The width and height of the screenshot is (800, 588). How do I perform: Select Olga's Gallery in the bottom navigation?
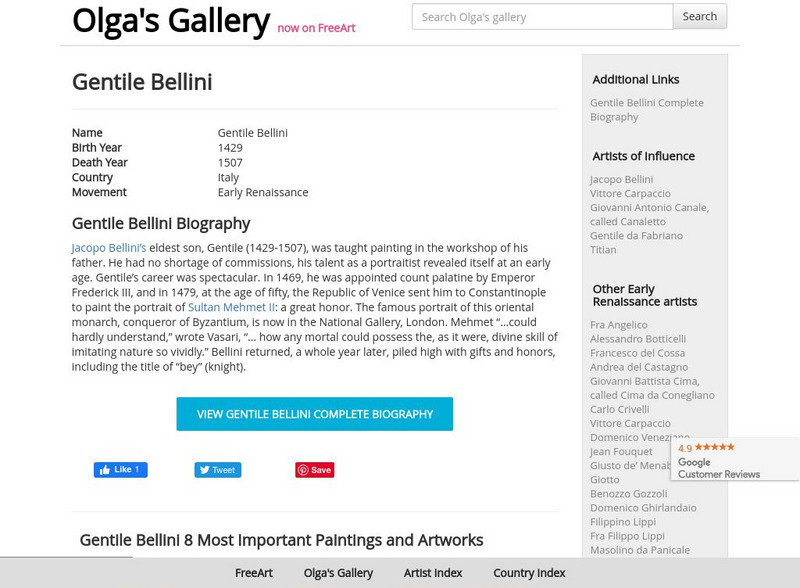click(338, 573)
